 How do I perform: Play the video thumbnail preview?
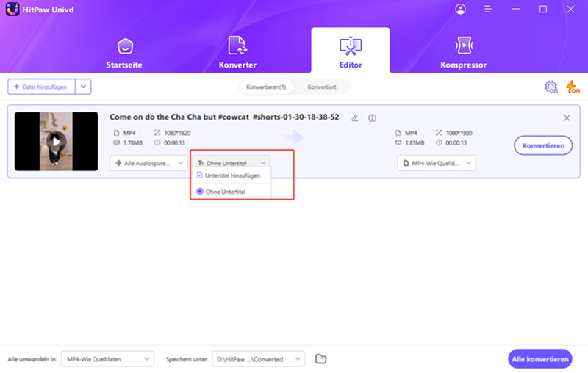[x=57, y=142]
